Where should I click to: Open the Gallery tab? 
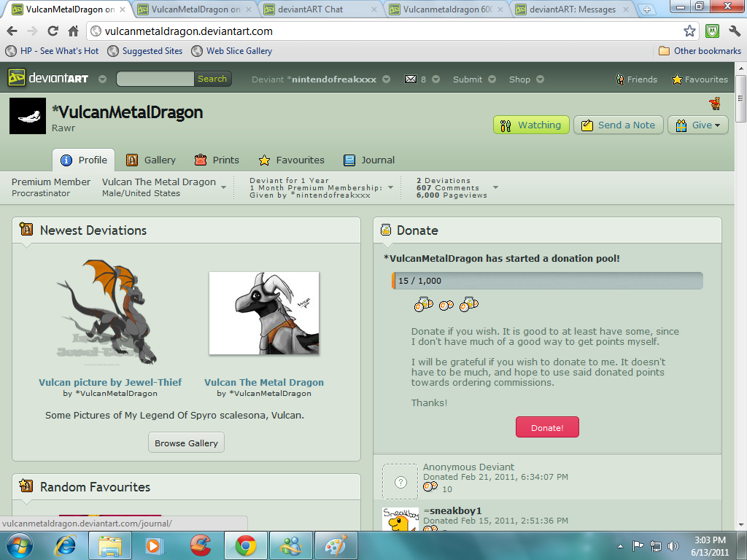pos(151,160)
